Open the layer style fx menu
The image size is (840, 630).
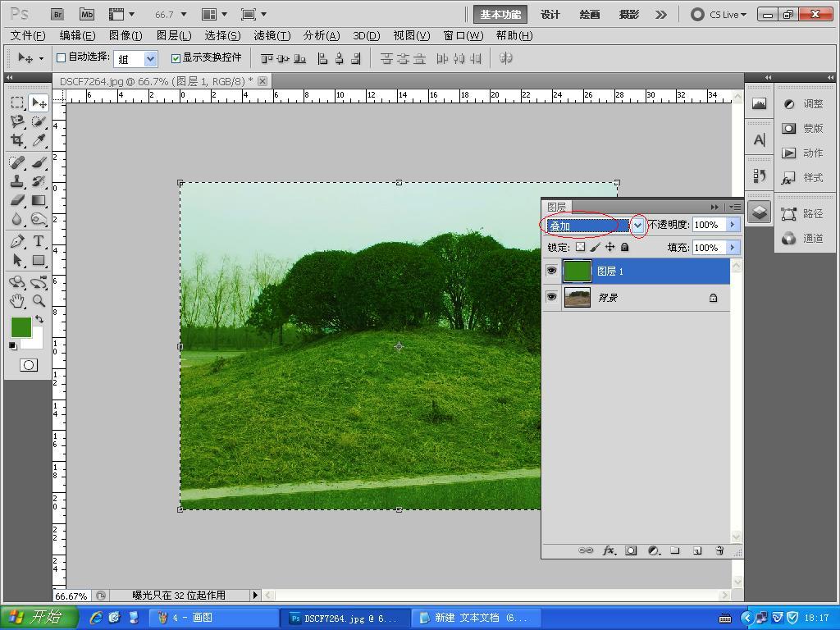point(609,550)
